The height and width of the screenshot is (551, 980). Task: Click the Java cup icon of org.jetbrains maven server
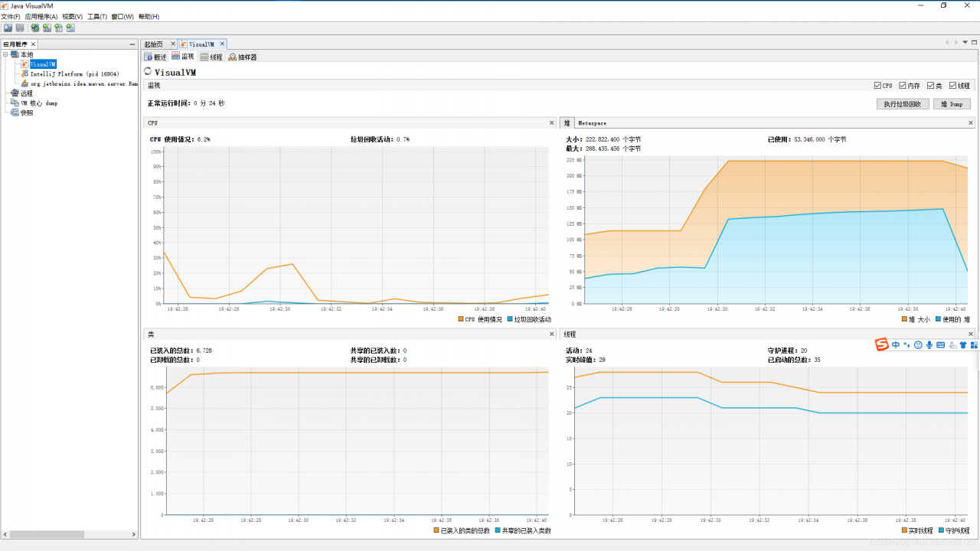25,83
